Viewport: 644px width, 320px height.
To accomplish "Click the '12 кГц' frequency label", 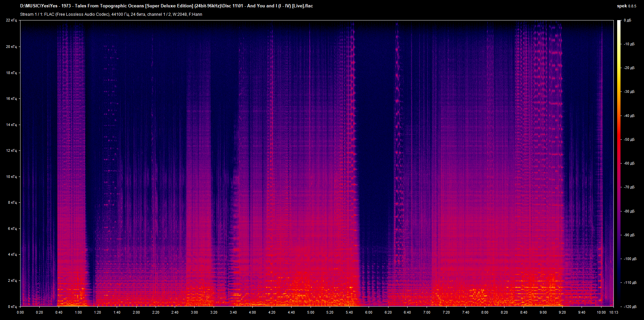I will [11, 150].
